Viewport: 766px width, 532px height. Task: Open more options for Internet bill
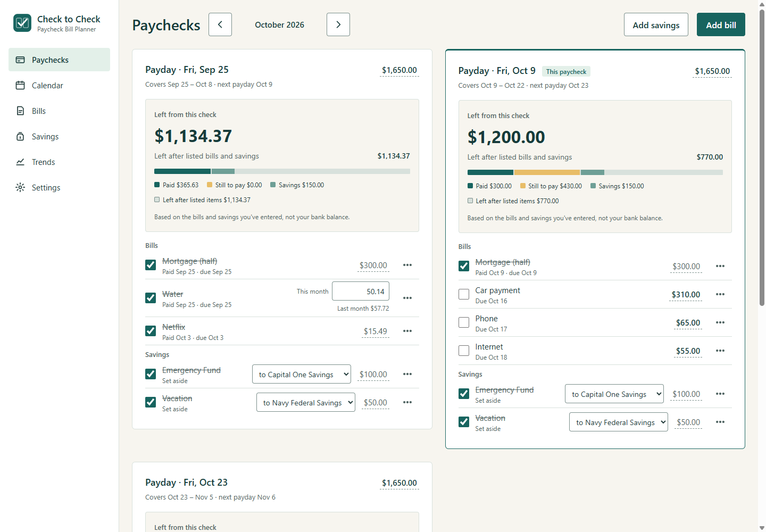pos(720,351)
